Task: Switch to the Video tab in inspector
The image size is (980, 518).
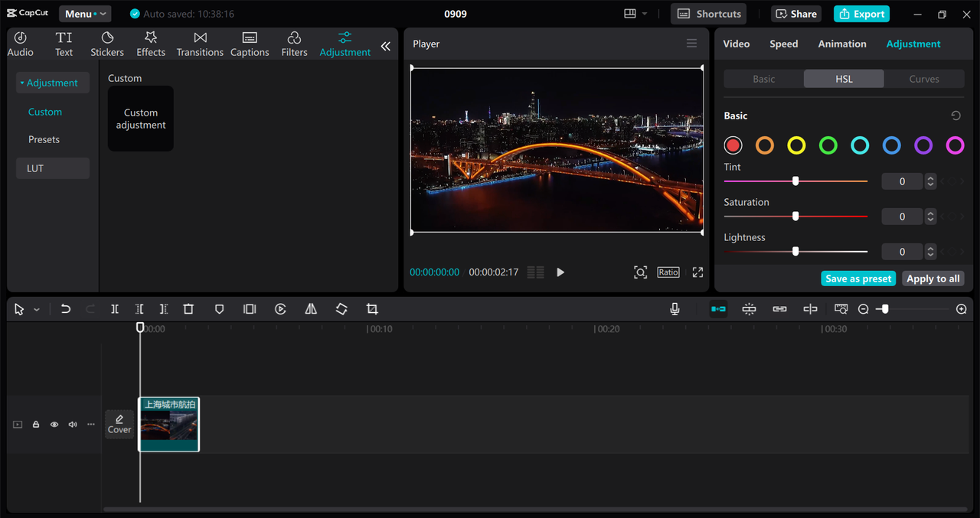Action: click(737, 44)
